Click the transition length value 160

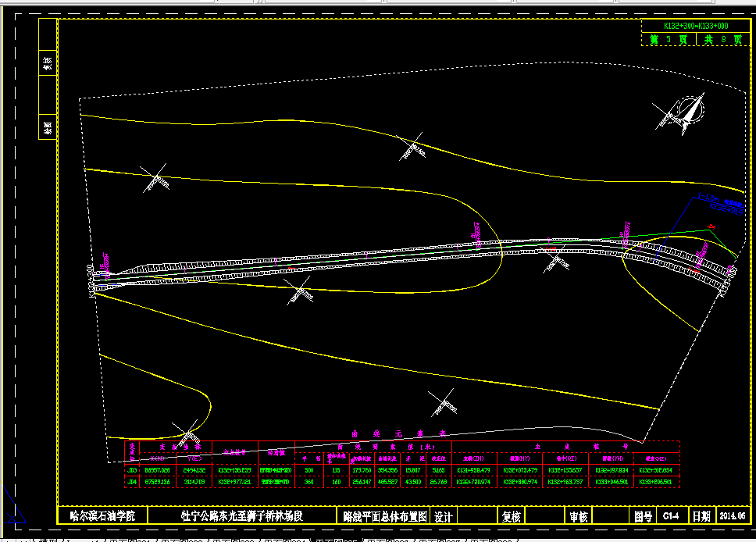[336, 482]
